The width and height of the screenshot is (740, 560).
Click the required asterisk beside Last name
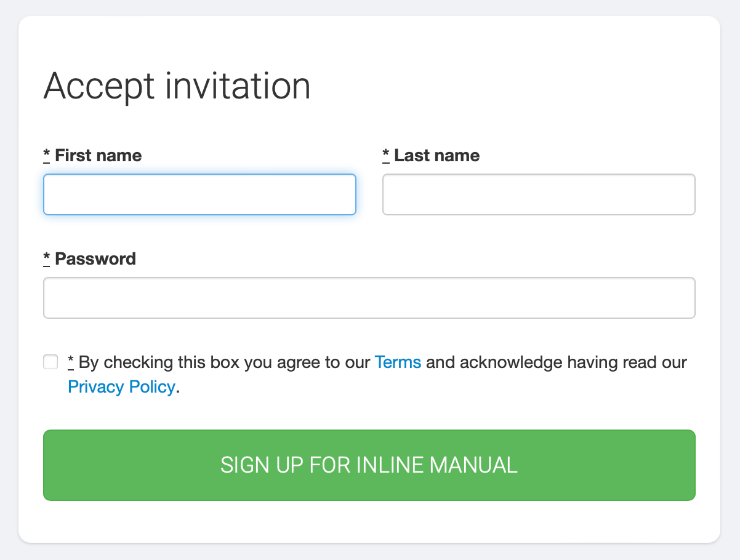[386, 155]
